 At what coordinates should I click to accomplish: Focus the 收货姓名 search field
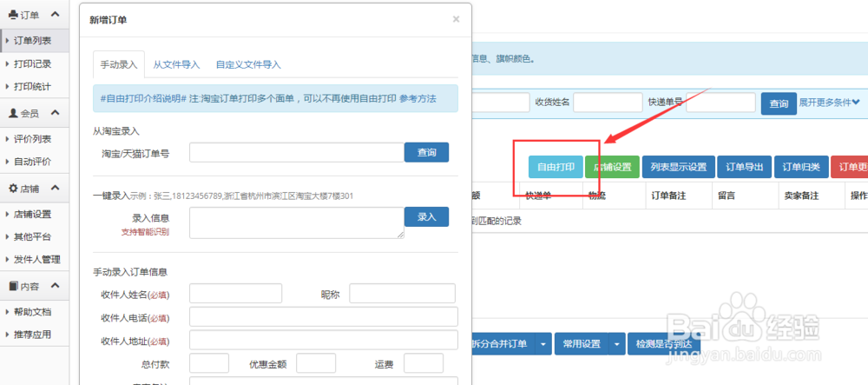(x=608, y=103)
